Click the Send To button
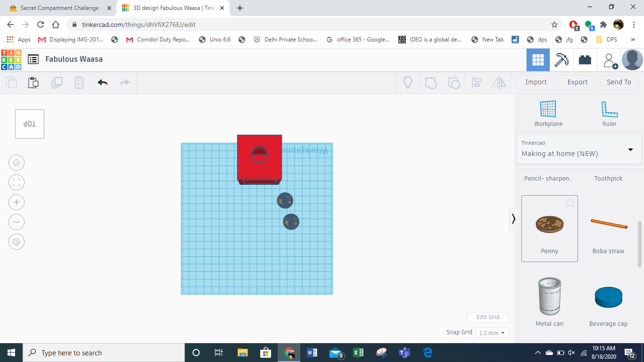Viewport: 644px width, 362px height. [x=619, y=82]
